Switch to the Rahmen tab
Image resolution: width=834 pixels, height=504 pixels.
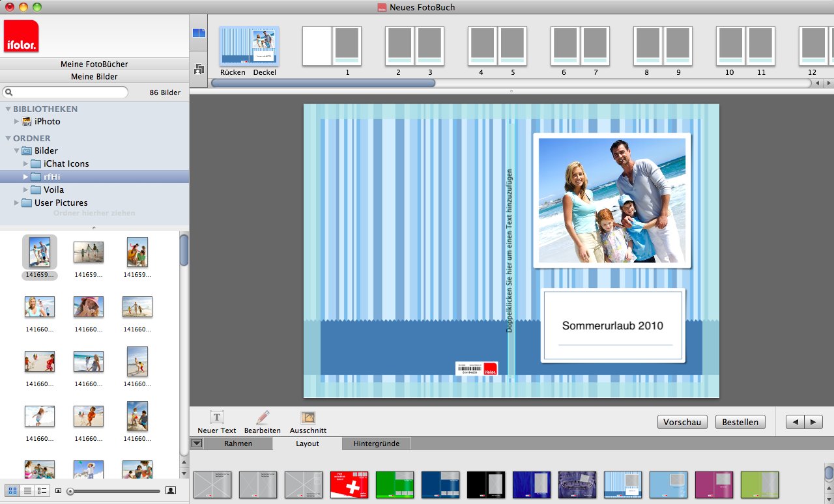click(238, 443)
